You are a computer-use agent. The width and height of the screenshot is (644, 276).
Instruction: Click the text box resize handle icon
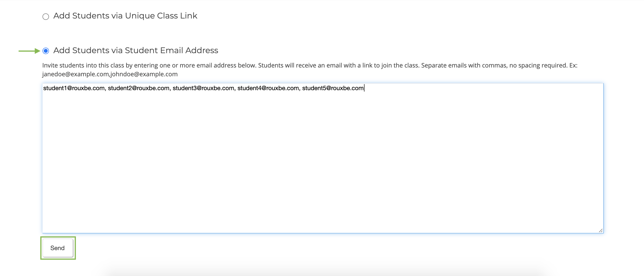point(601,230)
